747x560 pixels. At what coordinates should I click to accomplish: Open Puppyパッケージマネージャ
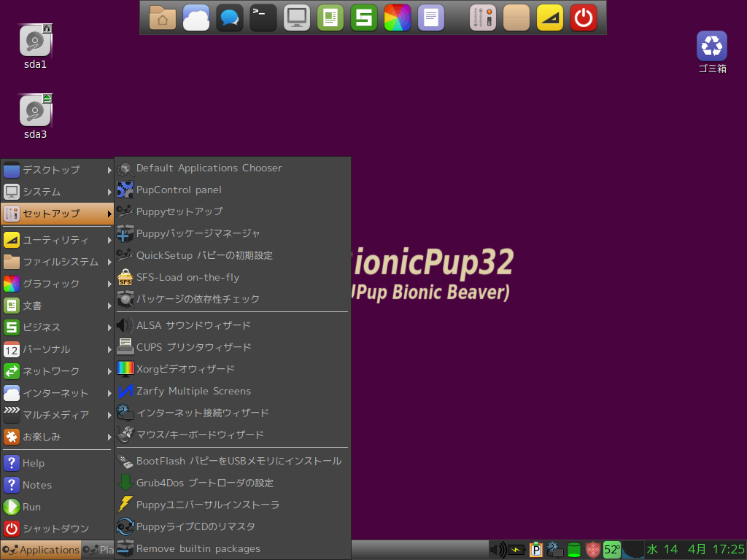click(198, 233)
